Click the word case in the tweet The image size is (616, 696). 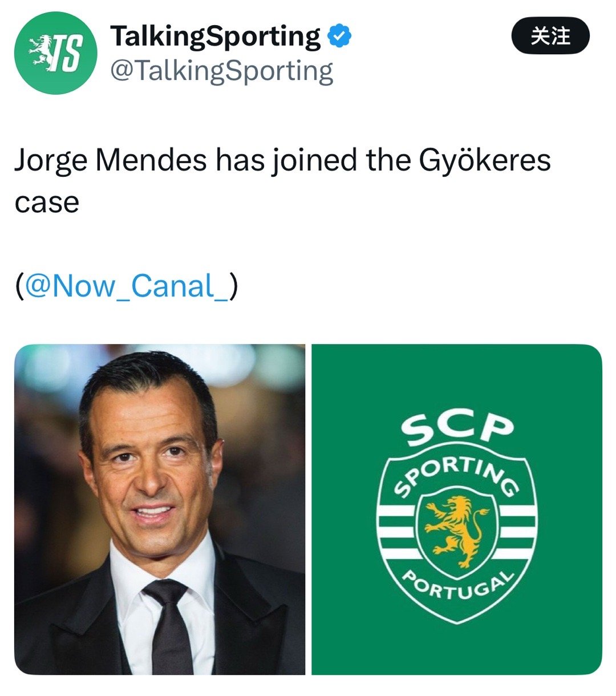point(47,202)
